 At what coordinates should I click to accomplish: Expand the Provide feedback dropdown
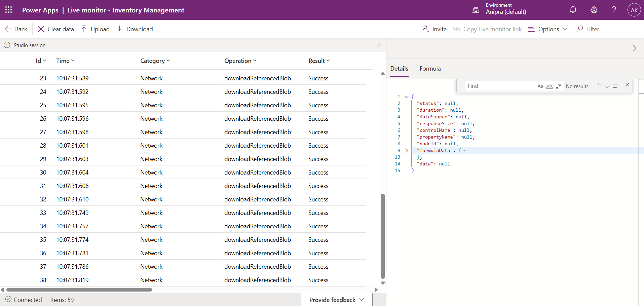tap(337, 300)
